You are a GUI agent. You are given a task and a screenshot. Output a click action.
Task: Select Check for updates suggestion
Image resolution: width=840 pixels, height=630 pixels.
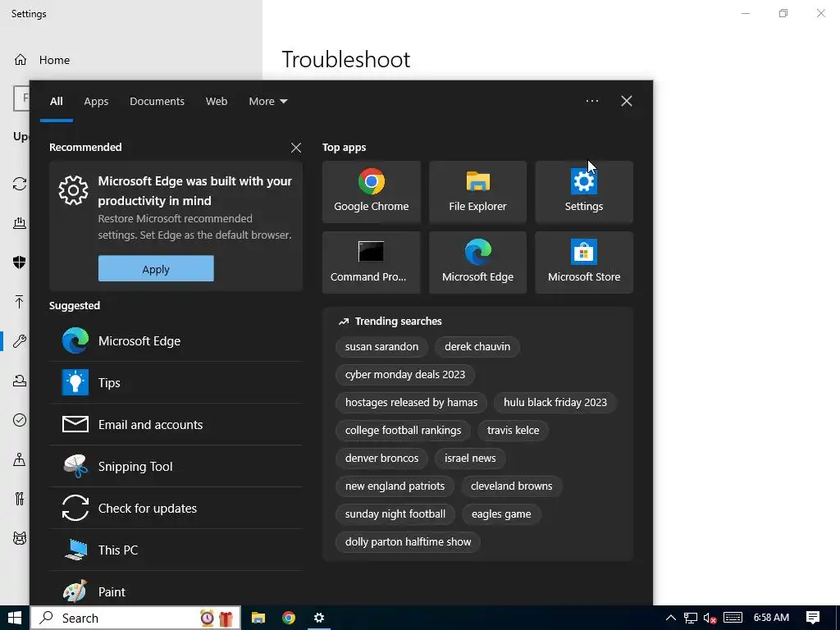pyautogui.click(x=176, y=508)
